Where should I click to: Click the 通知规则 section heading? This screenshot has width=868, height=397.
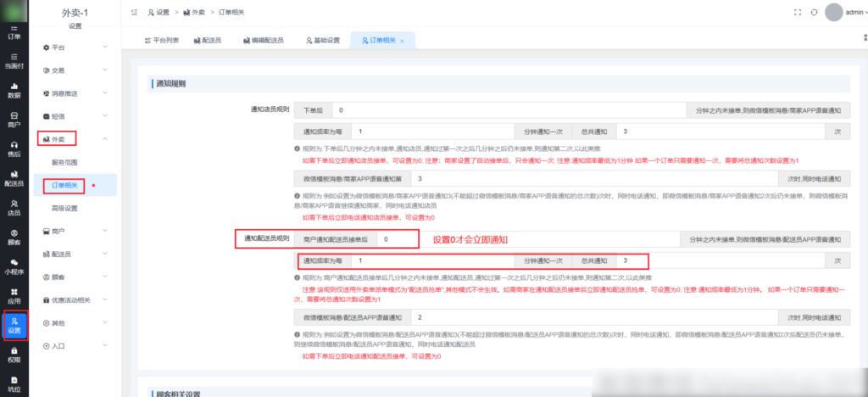170,84
